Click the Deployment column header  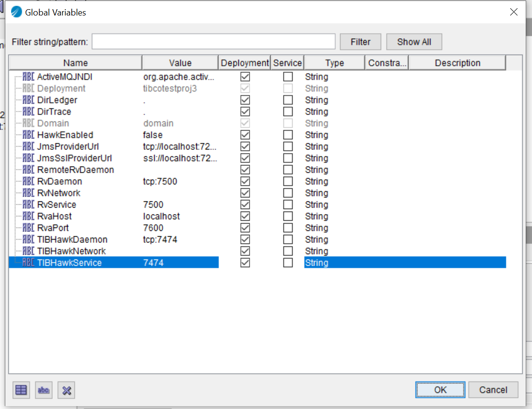pos(245,63)
